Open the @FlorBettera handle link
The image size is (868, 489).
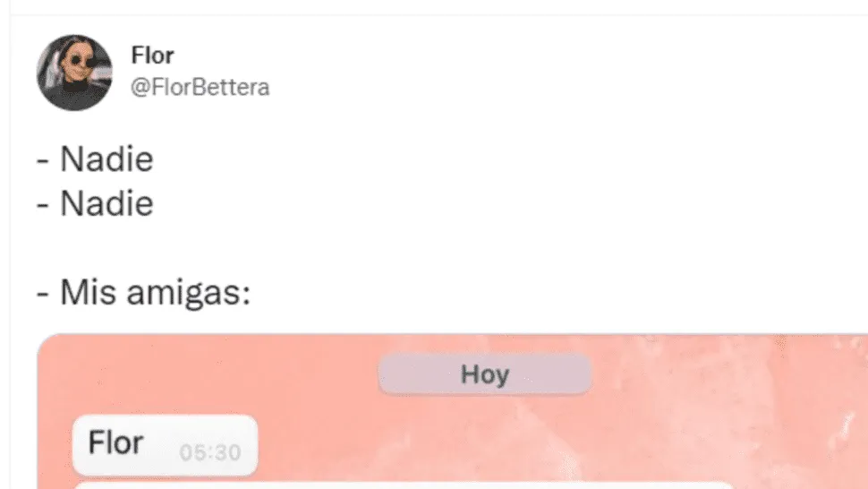200,87
